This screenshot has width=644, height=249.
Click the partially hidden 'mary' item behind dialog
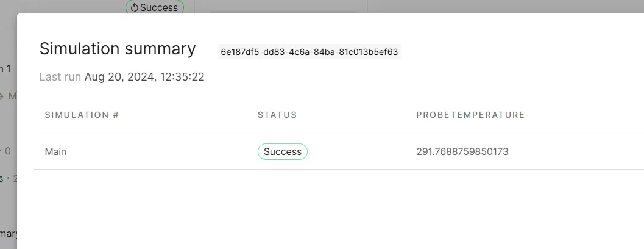coord(9,234)
